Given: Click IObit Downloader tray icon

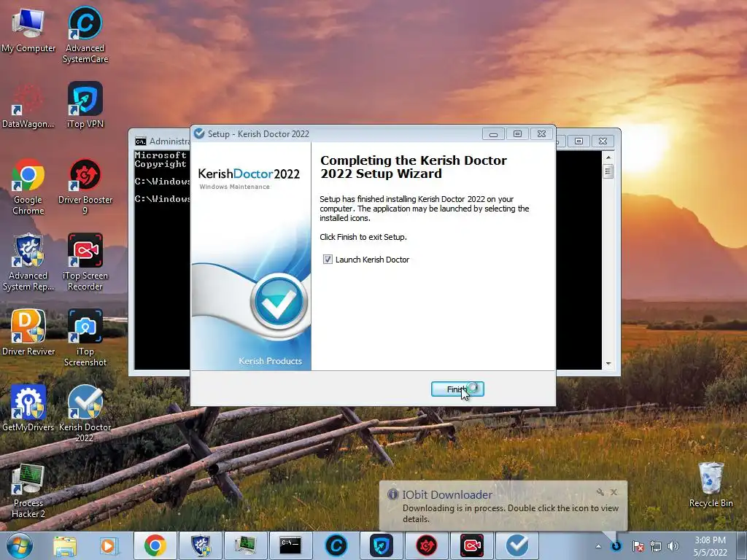Looking at the screenshot, I should 616,546.
